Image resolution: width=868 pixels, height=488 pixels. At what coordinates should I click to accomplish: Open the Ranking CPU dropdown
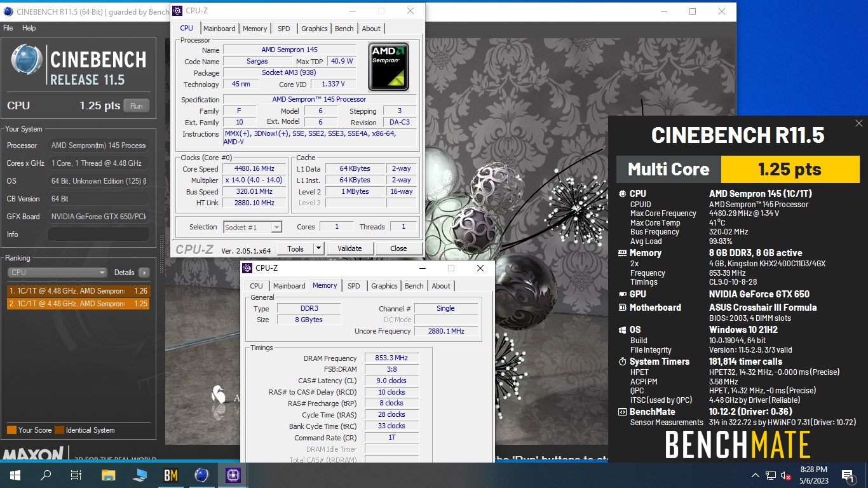pos(57,272)
